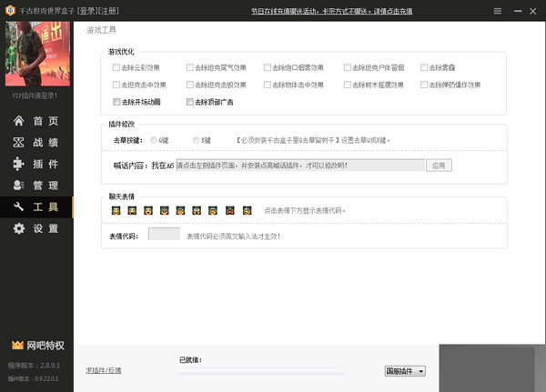The height and width of the screenshot is (392, 546).
Task: Open 管理 management page in the sidebar
Action: (36, 186)
